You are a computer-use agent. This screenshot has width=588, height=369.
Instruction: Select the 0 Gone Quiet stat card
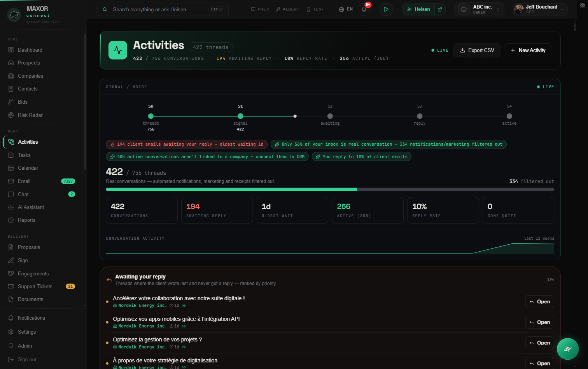click(518, 210)
